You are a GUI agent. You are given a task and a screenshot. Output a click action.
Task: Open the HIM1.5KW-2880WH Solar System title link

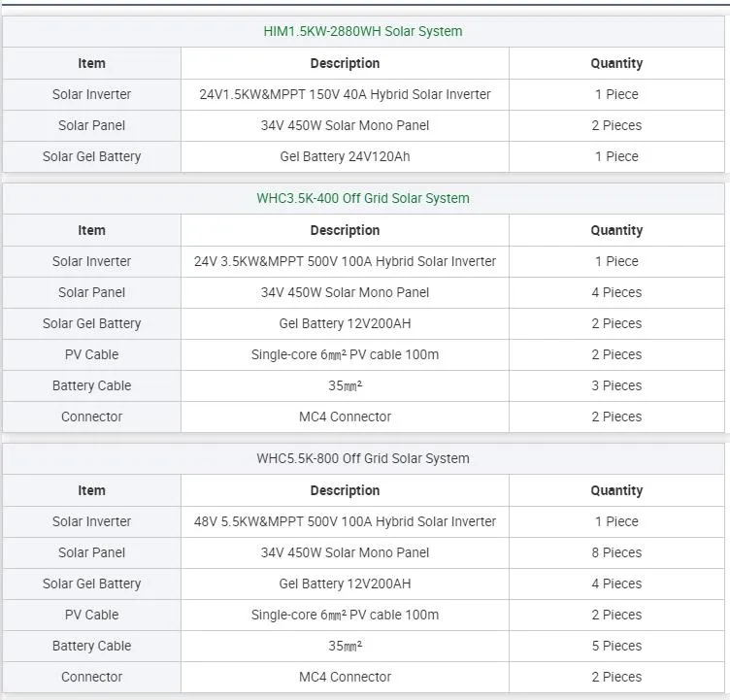click(x=363, y=31)
